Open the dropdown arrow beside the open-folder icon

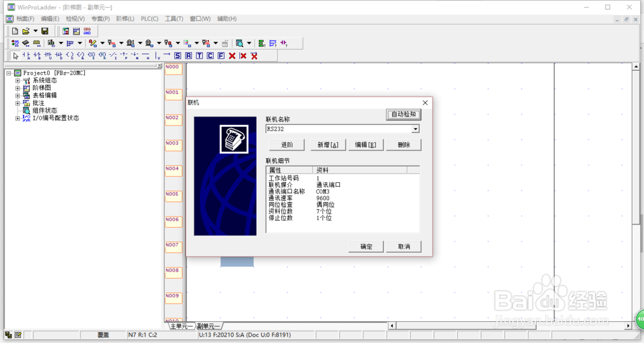point(35,31)
